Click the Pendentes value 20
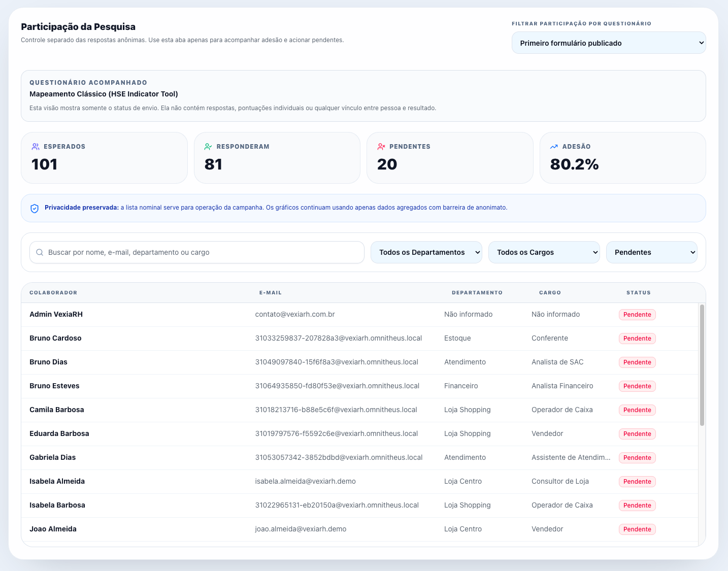The image size is (728, 571). point(387,164)
